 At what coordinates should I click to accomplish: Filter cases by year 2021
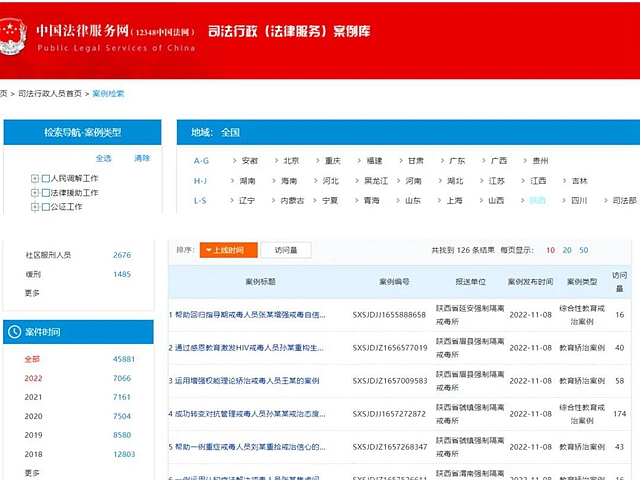(33, 397)
